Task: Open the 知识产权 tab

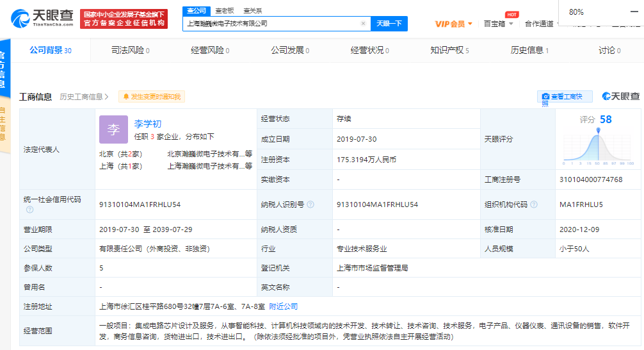Action: click(x=449, y=50)
